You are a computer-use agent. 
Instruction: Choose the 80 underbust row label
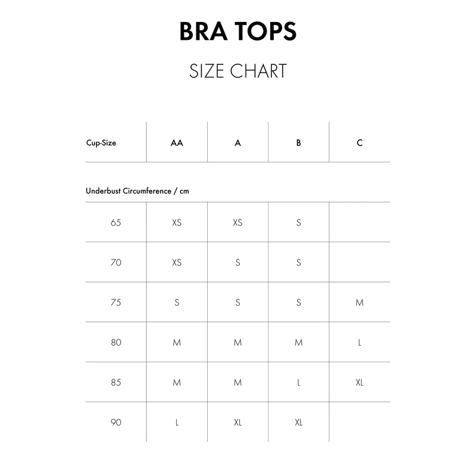coord(116,342)
